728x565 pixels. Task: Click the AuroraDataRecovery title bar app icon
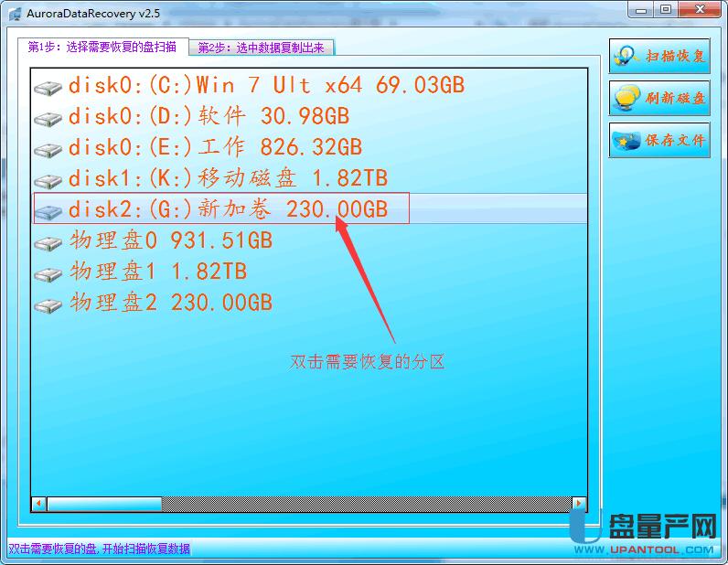pyautogui.click(x=14, y=11)
